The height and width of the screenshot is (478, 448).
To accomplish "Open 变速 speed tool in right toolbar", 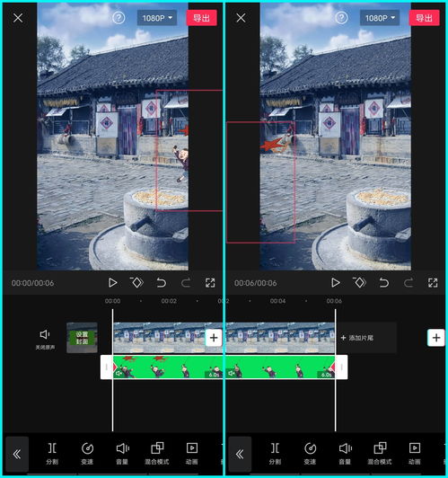I will pos(310,454).
